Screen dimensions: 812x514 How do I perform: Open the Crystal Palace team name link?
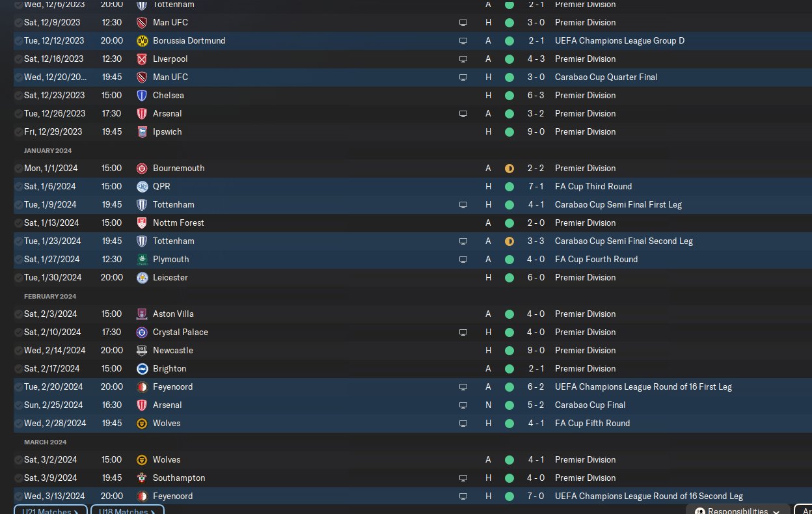pyautogui.click(x=180, y=332)
